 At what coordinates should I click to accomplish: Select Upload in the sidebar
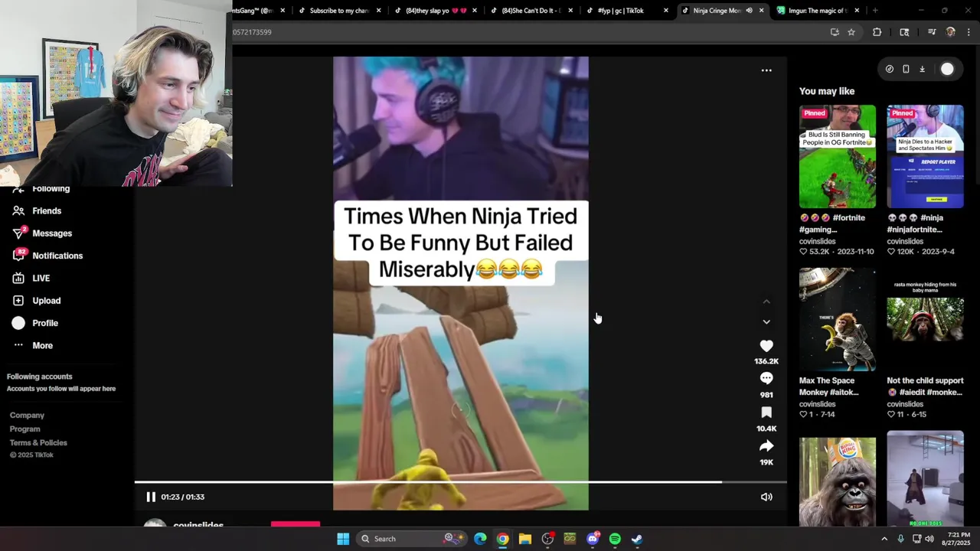(46, 301)
